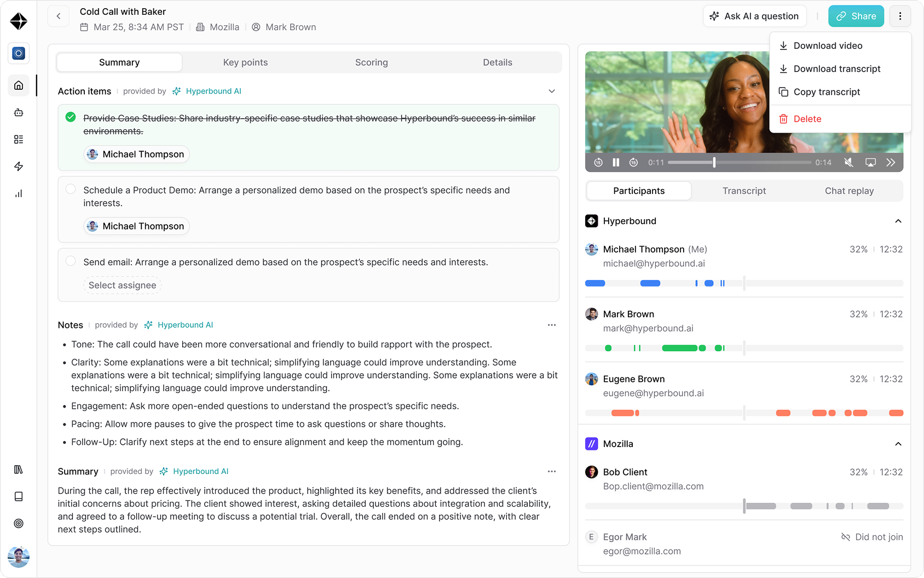This screenshot has height=578, width=924.
Task: Click Eugene Brown's orange talk timeline
Action: pyautogui.click(x=744, y=413)
